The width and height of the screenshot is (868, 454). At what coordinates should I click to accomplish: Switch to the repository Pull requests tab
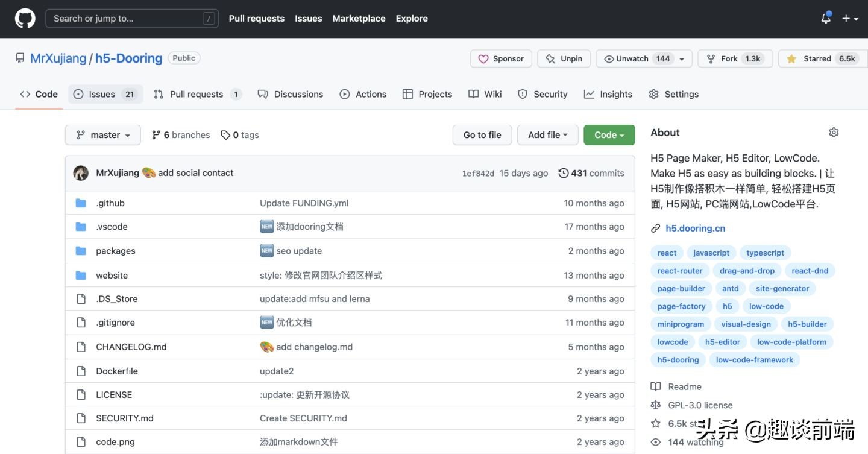197,94
